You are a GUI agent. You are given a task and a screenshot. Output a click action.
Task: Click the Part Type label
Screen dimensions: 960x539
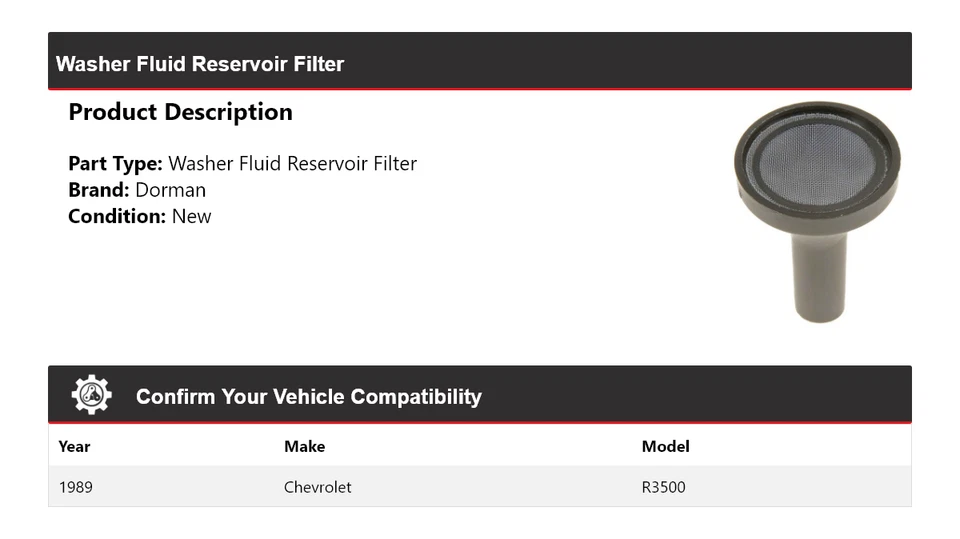(x=115, y=164)
